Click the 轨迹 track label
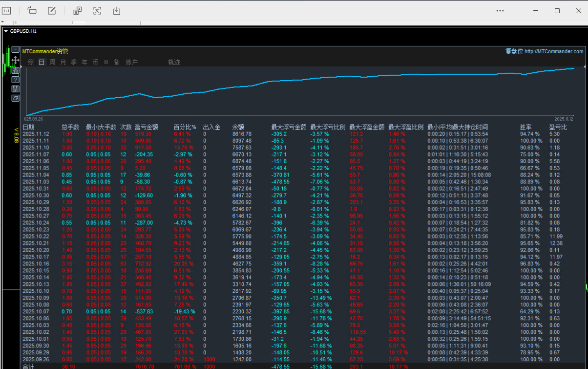588x369 pixels. tap(174, 62)
